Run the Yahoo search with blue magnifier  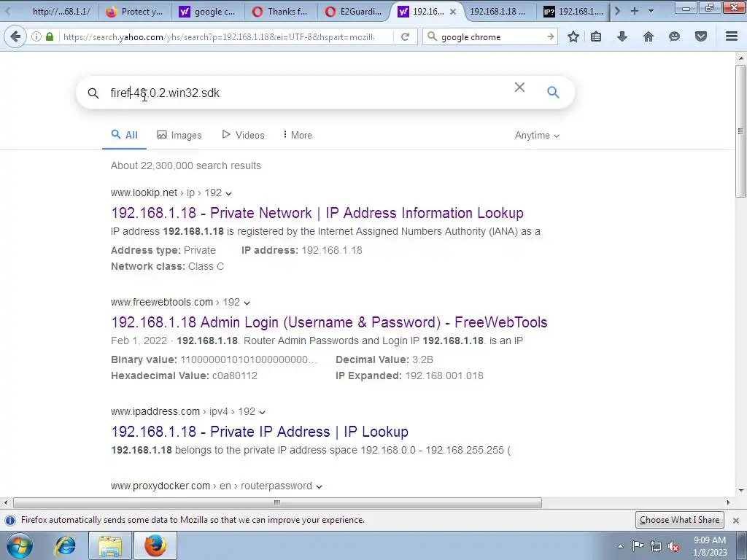(x=553, y=92)
